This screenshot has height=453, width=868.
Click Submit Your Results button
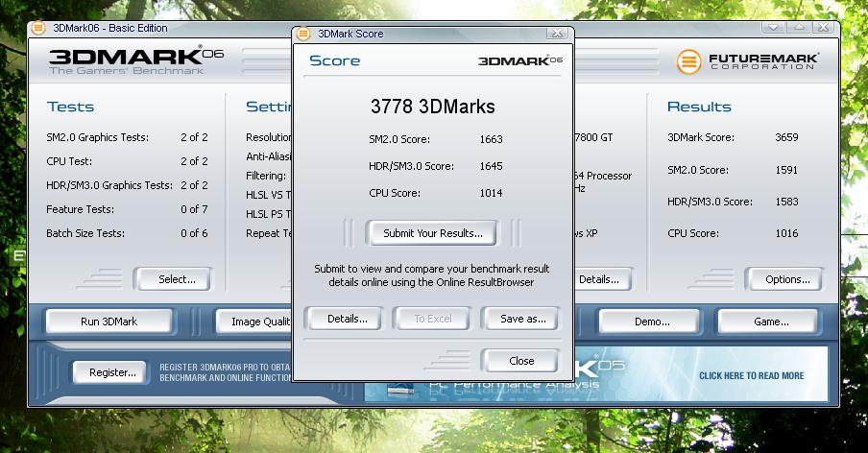[x=433, y=233]
